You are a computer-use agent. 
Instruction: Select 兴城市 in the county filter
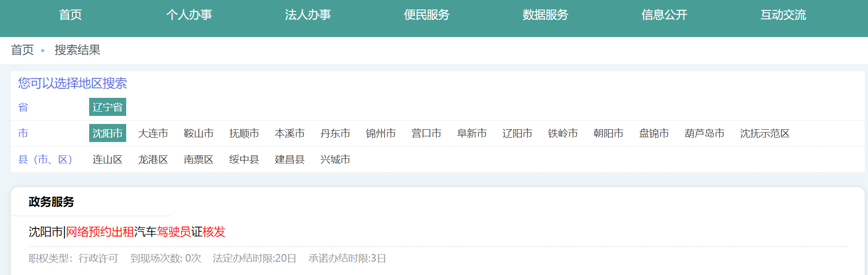point(335,160)
